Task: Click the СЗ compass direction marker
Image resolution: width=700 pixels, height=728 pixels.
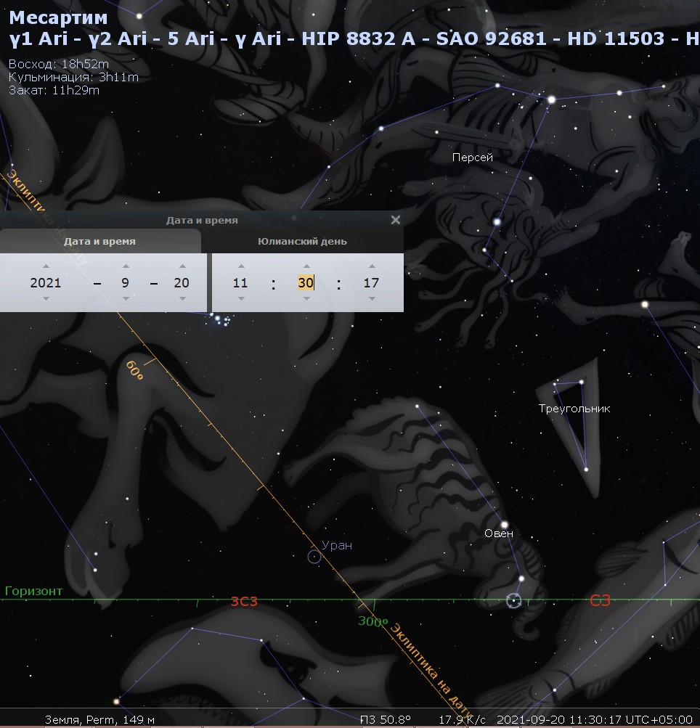Action: point(600,601)
